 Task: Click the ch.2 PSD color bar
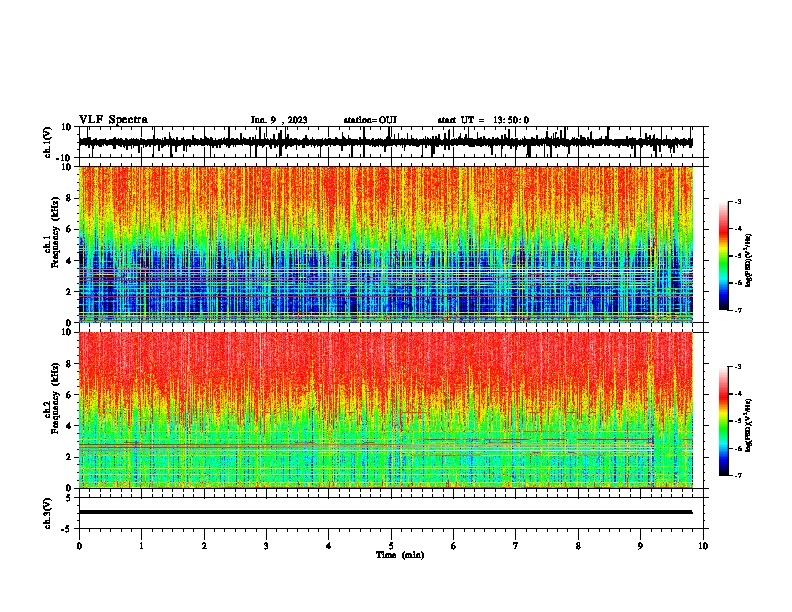[x=723, y=421]
